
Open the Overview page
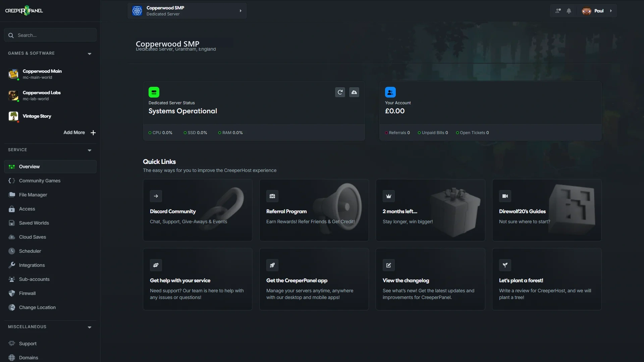[x=50, y=167]
